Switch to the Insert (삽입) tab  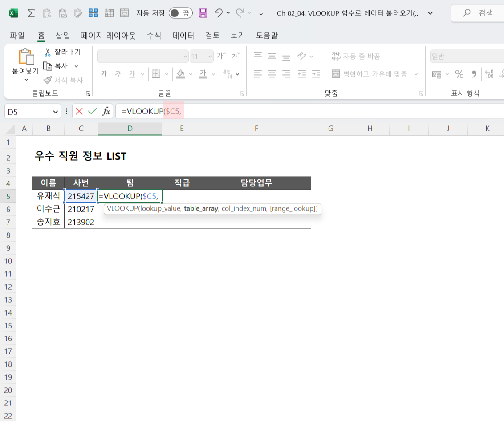click(x=63, y=35)
